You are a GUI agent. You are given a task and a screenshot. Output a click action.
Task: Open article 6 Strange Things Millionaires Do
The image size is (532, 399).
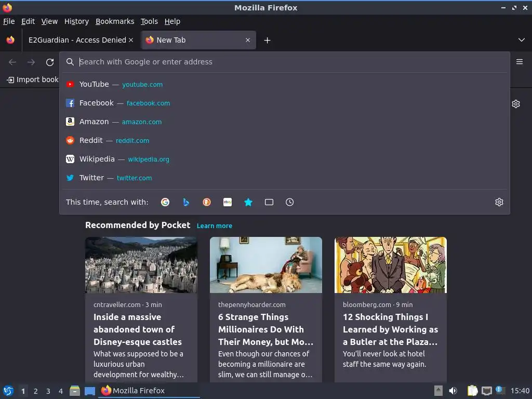[265, 329]
